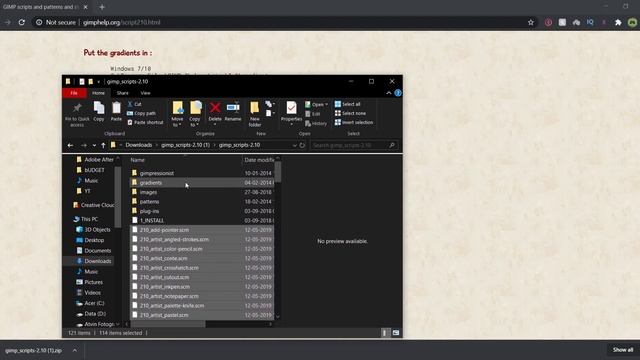This screenshot has width=640, height=360.
Task: Click Select none in the ribbon
Action: [x=350, y=113]
